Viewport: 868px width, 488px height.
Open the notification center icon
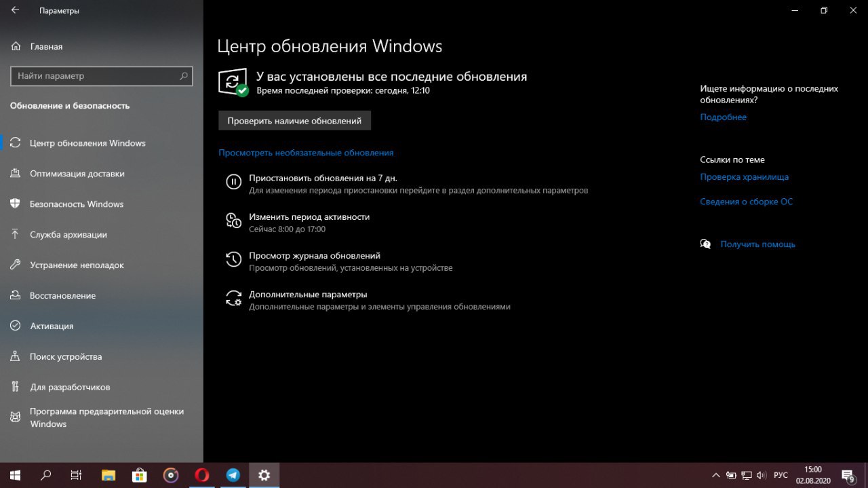pos(848,475)
